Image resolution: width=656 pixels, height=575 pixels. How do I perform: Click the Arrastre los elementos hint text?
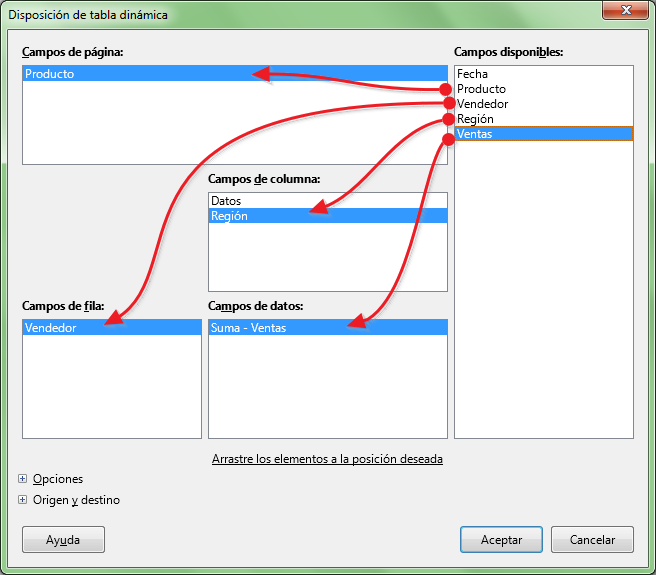(x=327, y=459)
